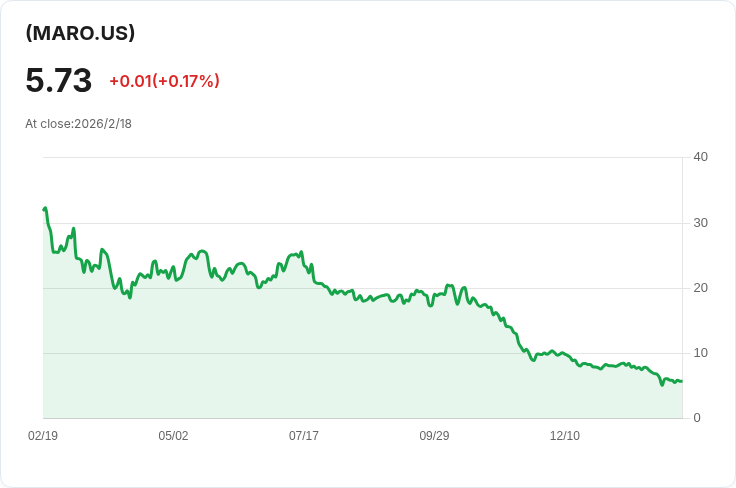The height and width of the screenshot is (488, 736).
Task: Click the At close date text
Action: [78, 124]
